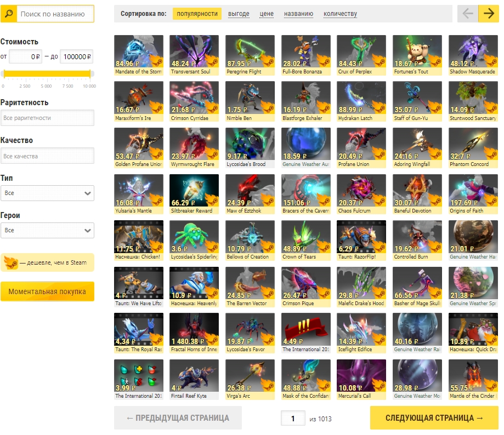The image size is (504, 435).
Task: Open the Crimson Pique item
Action: point(305,287)
